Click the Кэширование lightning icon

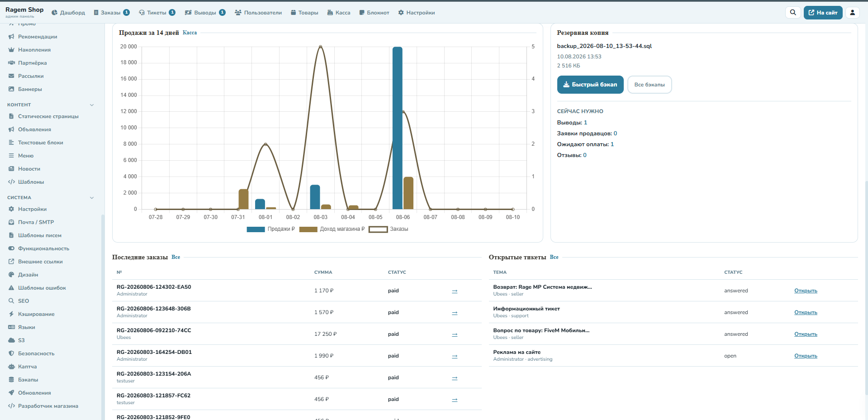[11, 314]
